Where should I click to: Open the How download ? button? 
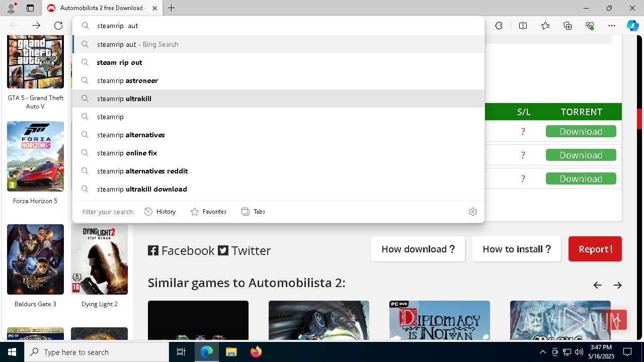tap(418, 249)
